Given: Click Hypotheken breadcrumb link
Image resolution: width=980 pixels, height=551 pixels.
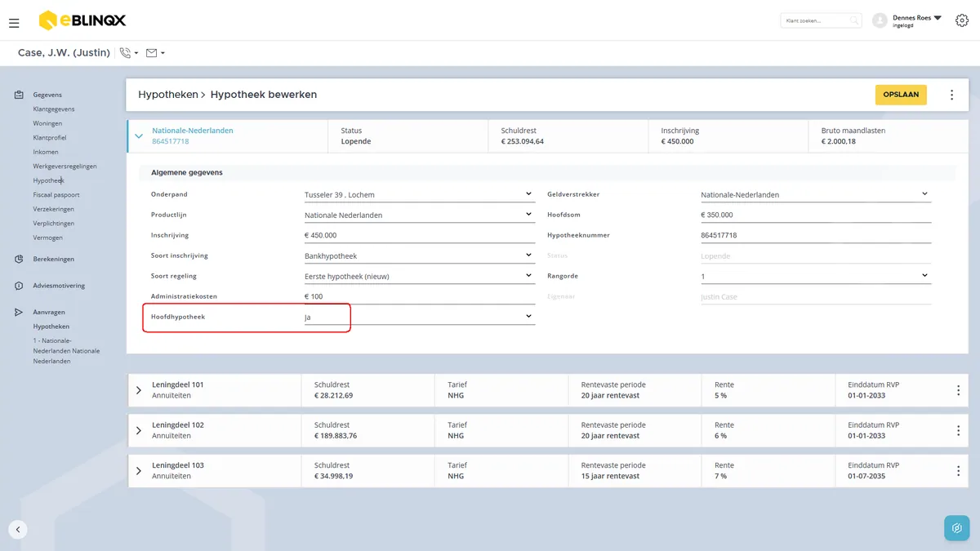Looking at the screenshot, I should (168, 95).
